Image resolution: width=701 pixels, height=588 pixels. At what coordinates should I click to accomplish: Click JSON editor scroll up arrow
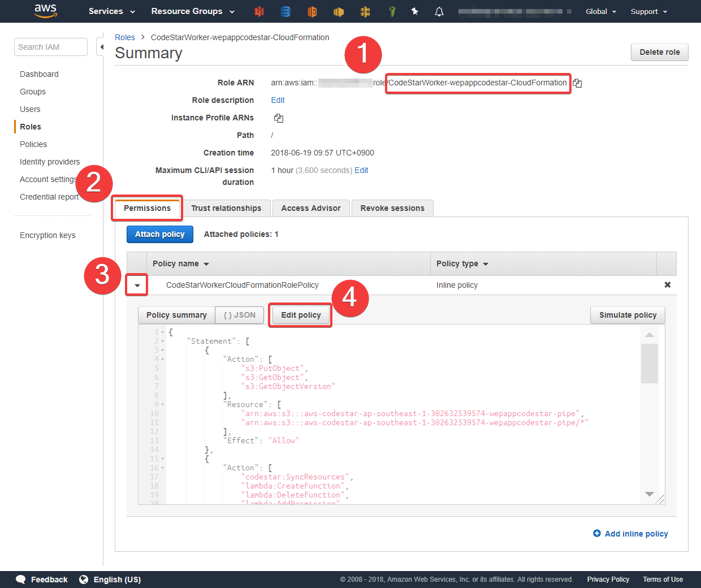(x=650, y=335)
